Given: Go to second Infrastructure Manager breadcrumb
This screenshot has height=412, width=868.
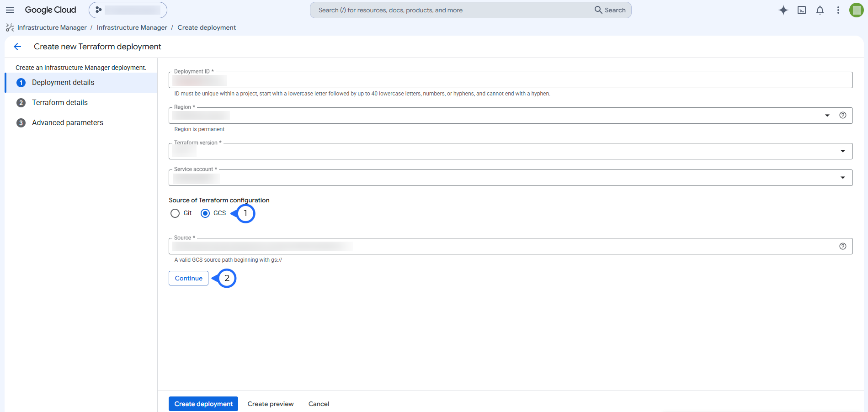Looking at the screenshot, I should click(132, 27).
